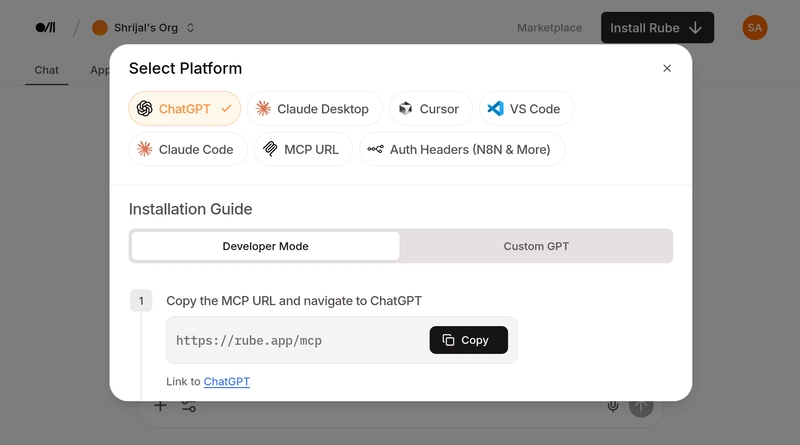
Task: Expand the Shrijal's Org switcher
Action: (145, 28)
